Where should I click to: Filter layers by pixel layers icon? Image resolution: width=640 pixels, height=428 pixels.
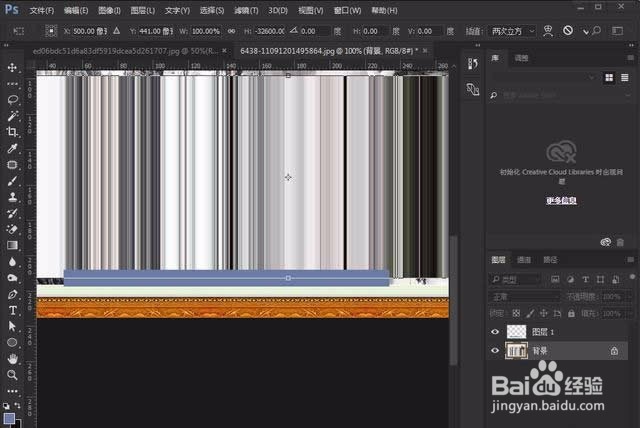click(x=555, y=279)
